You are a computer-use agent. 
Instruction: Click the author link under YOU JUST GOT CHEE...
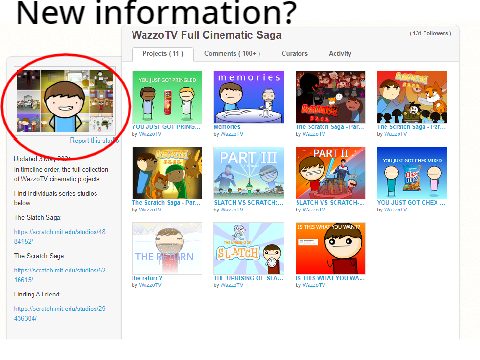396,210
